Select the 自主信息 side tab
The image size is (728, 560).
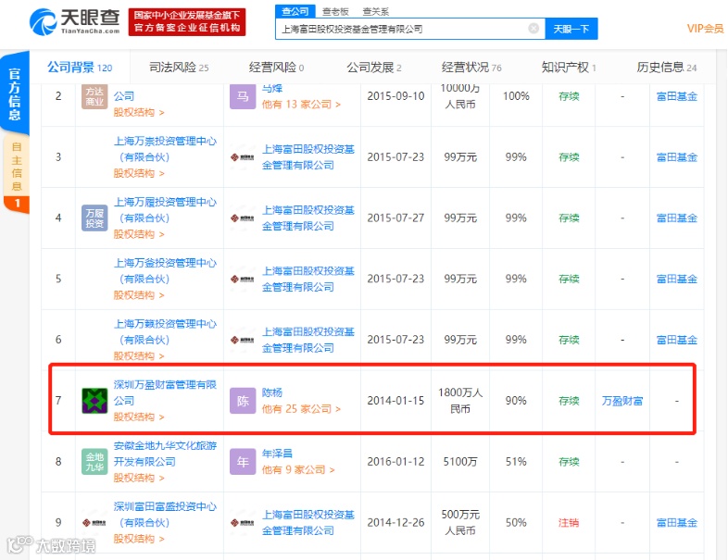(x=17, y=167)
